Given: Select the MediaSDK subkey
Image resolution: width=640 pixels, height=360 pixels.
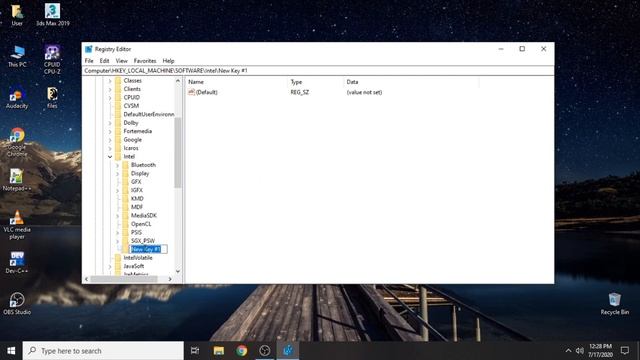Looking at the screenshot, I should pyautogui.click(x=143, y=216).
